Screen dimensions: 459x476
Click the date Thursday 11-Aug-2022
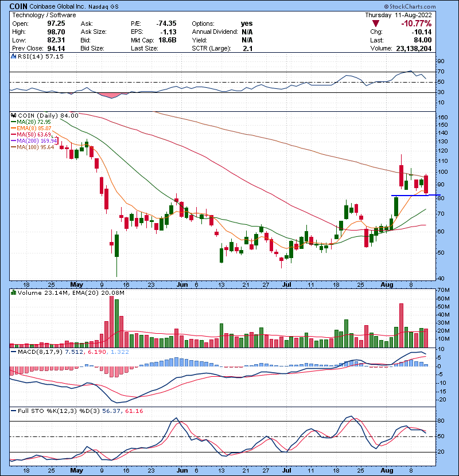coord(398,15)
